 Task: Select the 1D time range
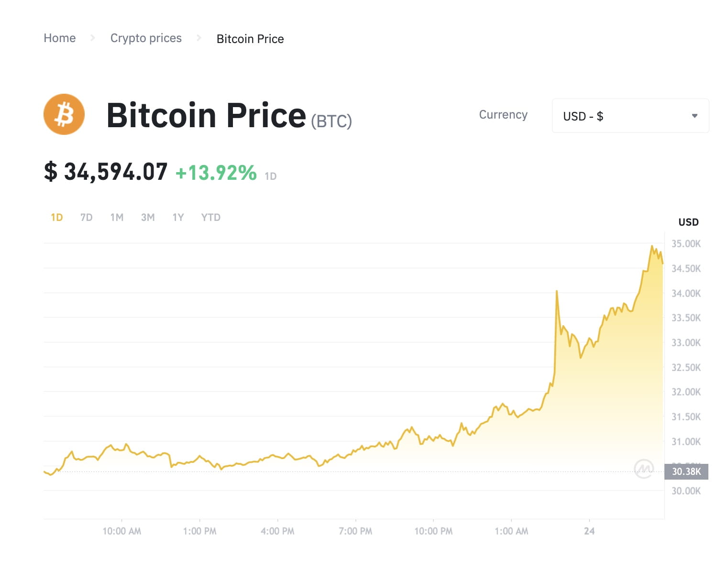56,217
